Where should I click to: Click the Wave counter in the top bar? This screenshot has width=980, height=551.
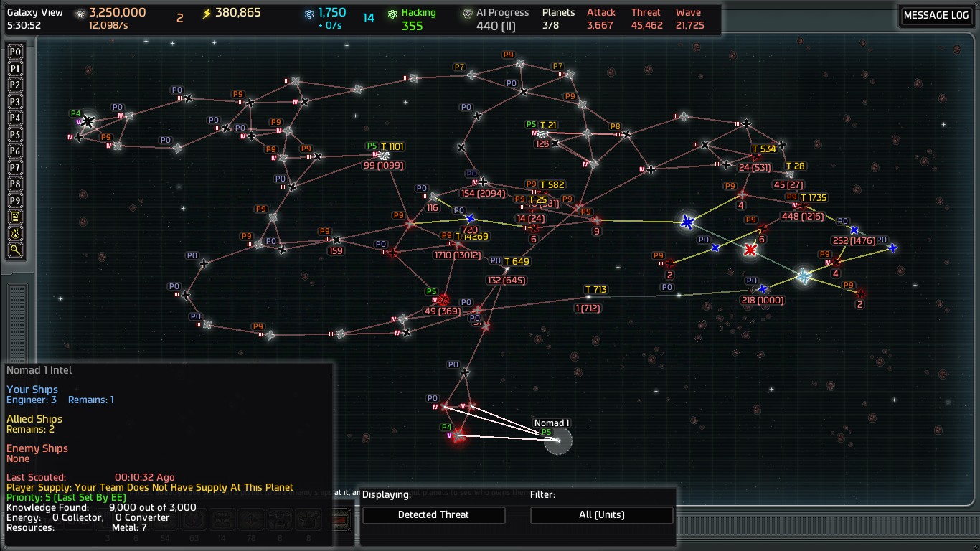689,19
